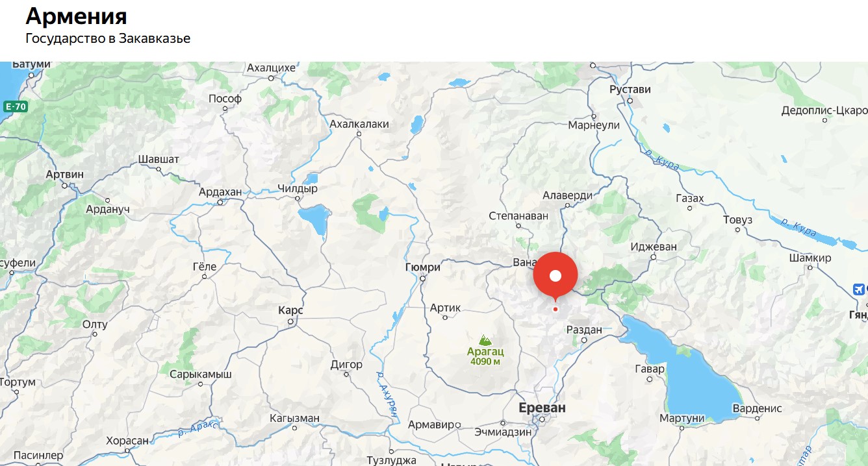The image size is (868, 466).
Task: Click the E-70 highway shield badge
Action: pos(16,106)
